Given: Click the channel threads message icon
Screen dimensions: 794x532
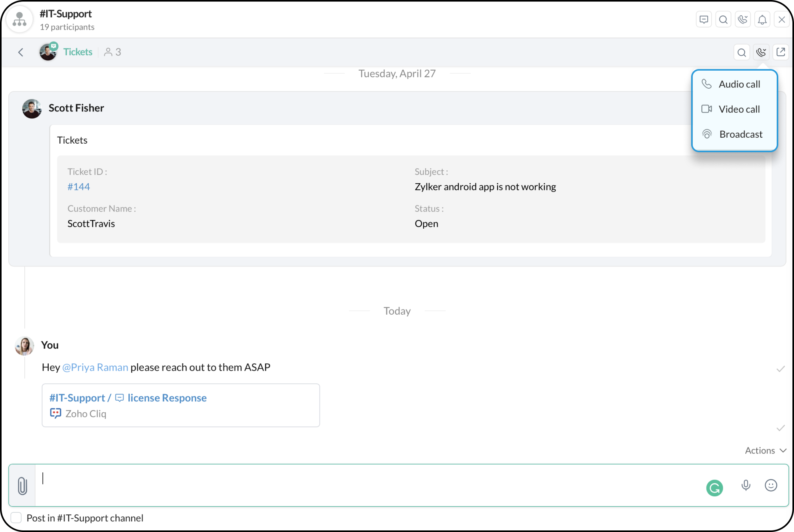Looking at the screenshot, I should tap(704, 20).
